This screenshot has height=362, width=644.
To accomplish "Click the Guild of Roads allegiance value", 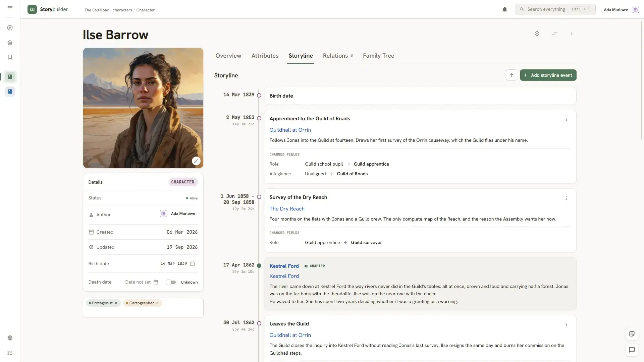I will pyautogui.click(x=352, y=174).
